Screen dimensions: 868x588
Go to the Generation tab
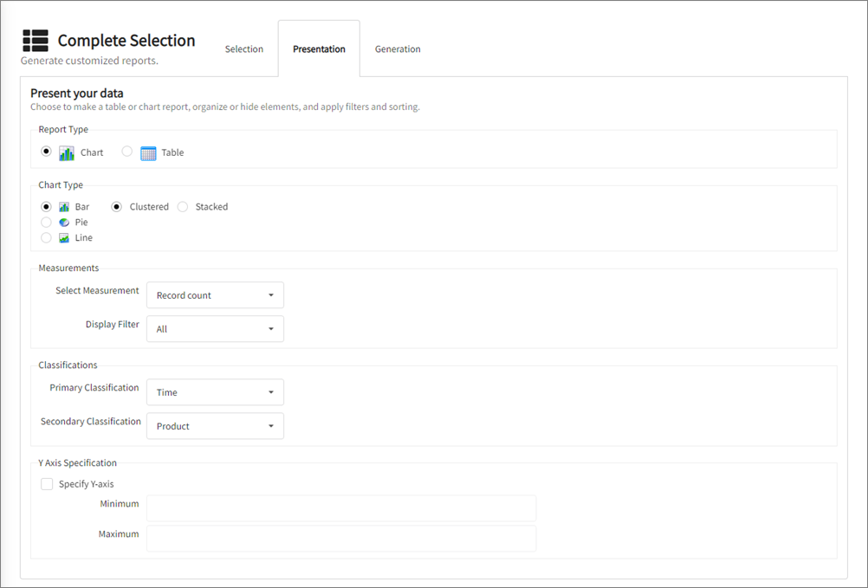pos(398,49)
